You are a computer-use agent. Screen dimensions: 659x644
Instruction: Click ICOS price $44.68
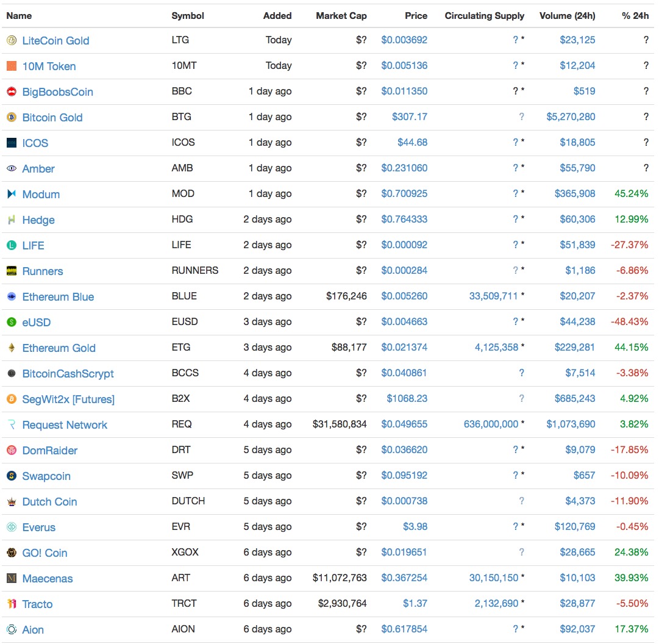[x=412, y=143]
